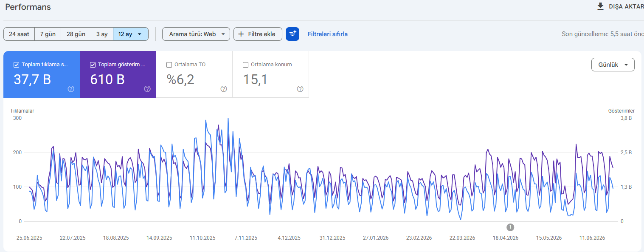Click the Filtreleri sıfırla link
Image resolution: width=644 pixels, height=252 pixels.
coord(328,34)
